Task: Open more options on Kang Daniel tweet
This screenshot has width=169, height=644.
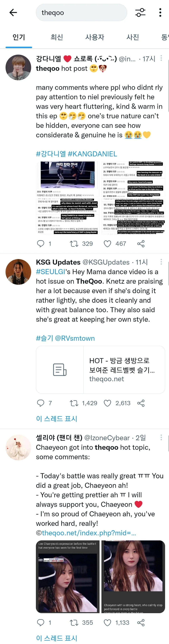Action: click(161, 58)
